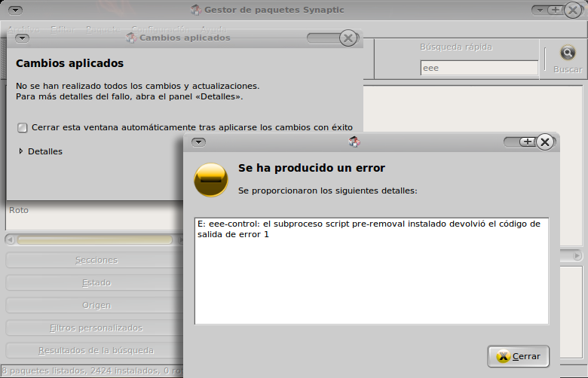Open Synaptic main window menu arrow
This screenshot has height=378, width=588.
pyautogui.click(x=15, y=10)
